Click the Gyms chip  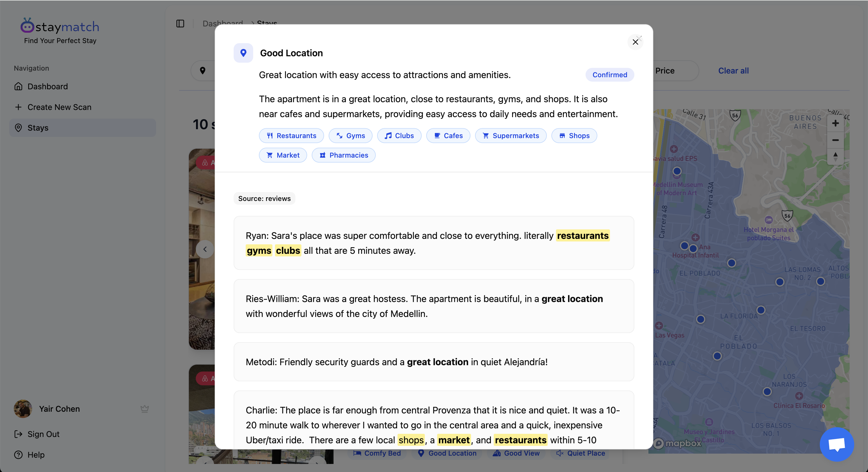(x=350, y=136)
